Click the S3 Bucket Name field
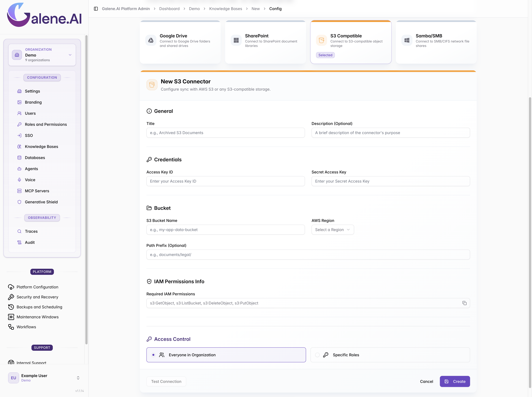Viewport: 532px width, 397px height. pos(226,230)
